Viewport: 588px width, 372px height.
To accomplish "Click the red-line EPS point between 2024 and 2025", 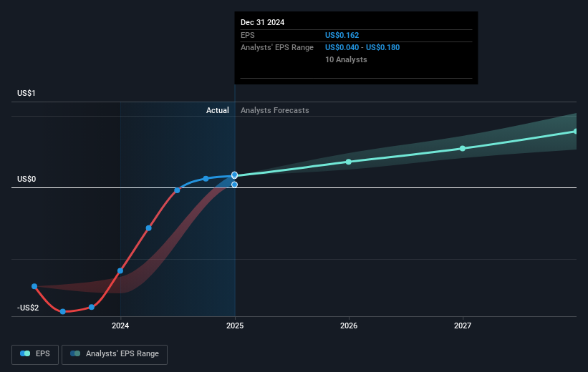I will pos(148,227).
